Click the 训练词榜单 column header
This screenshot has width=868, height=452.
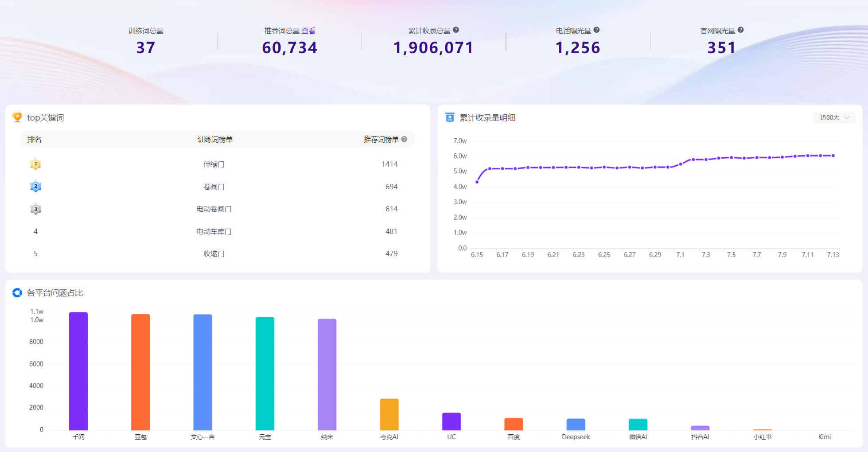[215, 139]
